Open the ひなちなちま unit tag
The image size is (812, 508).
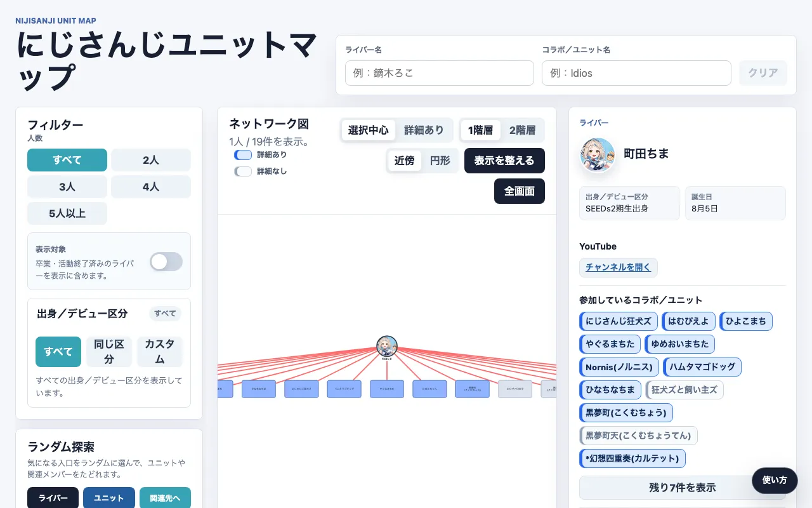coord(610,390)
